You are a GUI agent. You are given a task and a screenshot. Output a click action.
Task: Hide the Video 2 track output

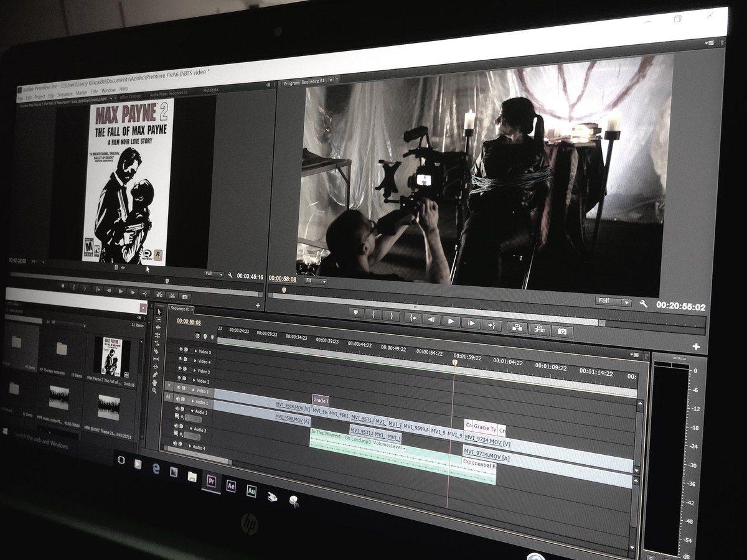click(x=179, y=377)
